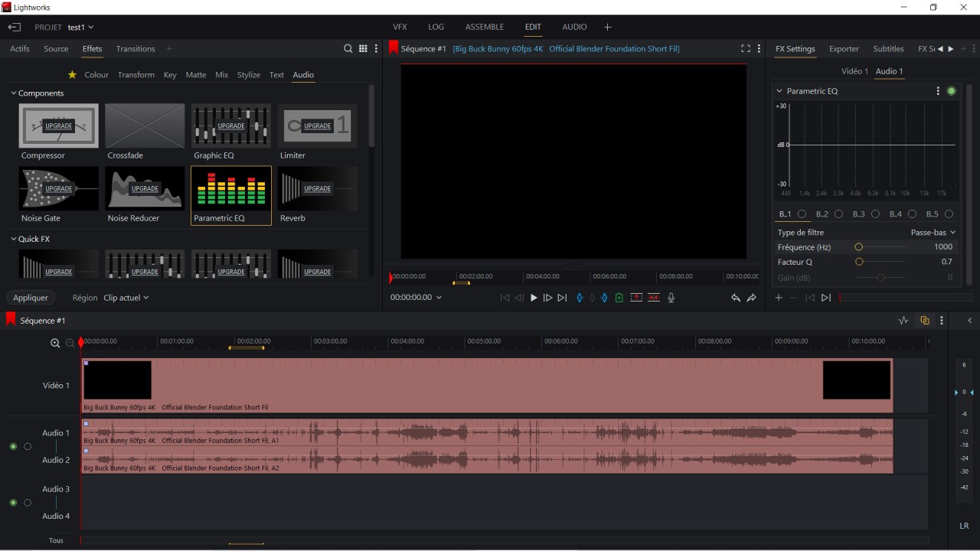Toggle fullscreen for the sequence viewer

(x=745, y=49)
